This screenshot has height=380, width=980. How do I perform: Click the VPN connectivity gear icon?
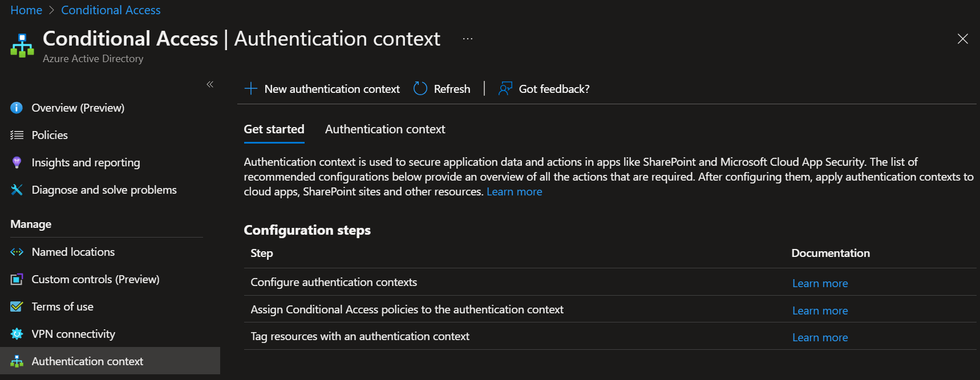point(17,334)
